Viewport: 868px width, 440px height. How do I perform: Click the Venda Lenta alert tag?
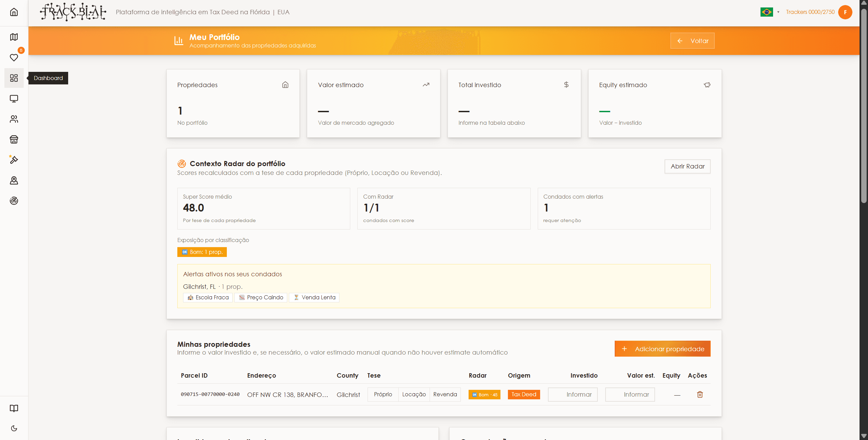(314, 297)
